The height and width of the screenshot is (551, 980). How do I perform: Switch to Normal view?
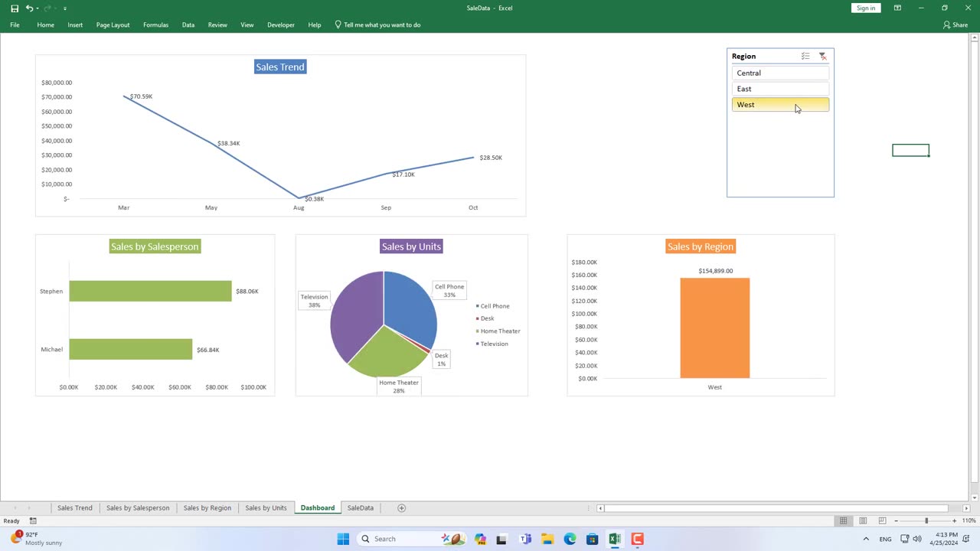tap(844, 521)
